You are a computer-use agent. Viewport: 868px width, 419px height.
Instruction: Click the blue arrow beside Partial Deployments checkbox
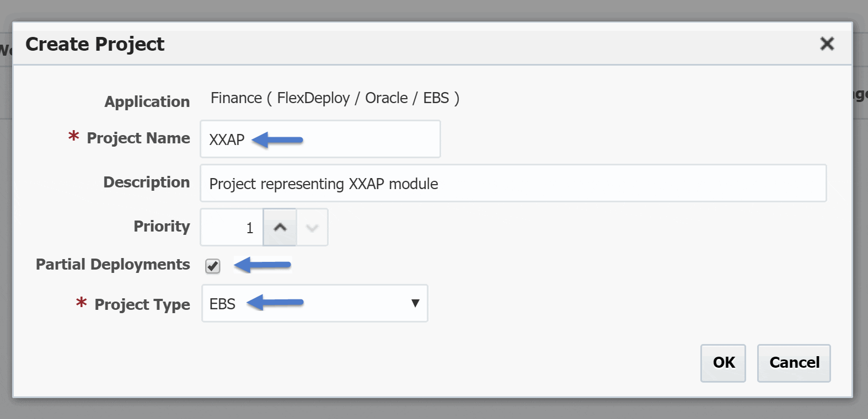click(x=262, y=265)
